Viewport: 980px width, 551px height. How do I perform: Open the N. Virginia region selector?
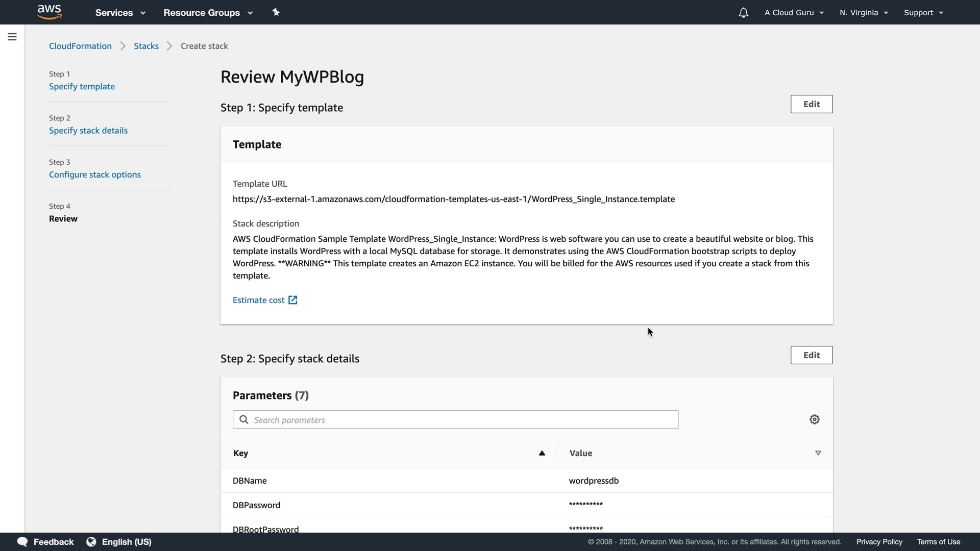864,13
